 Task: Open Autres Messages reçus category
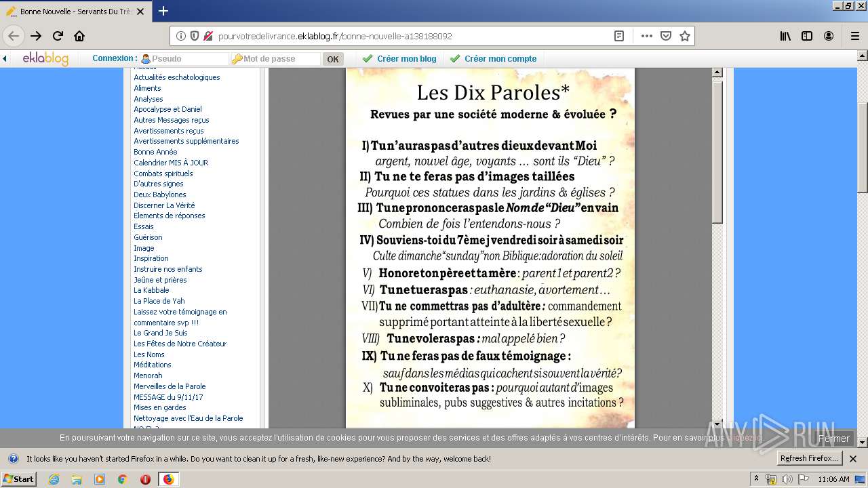coord(171,120)
